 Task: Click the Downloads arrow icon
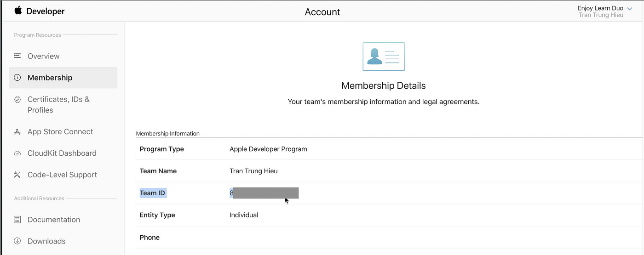tap(17, 241)
